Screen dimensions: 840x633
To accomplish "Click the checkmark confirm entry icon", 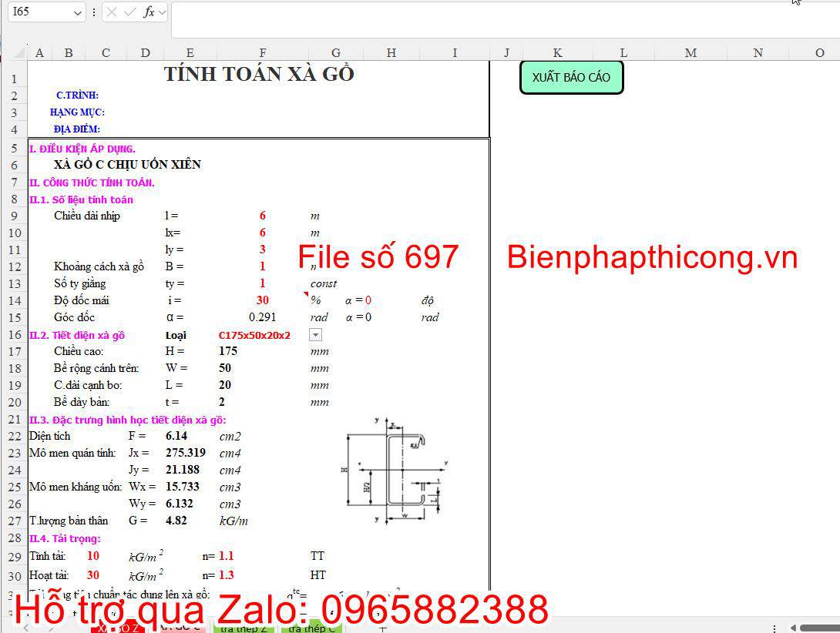I will [x=129, y=12].
